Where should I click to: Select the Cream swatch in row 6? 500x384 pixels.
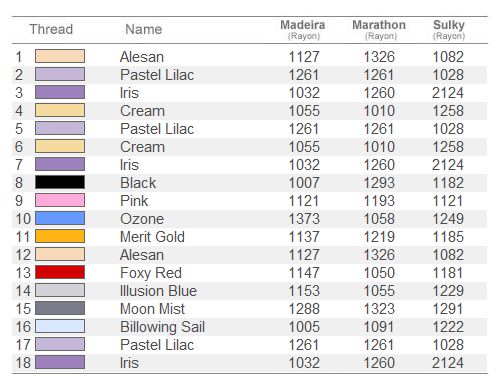60,146
